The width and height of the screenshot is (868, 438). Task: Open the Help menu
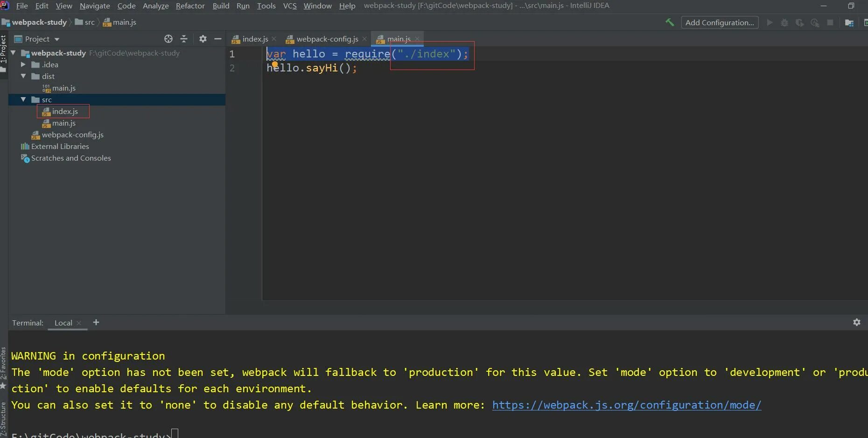(347, 6)
